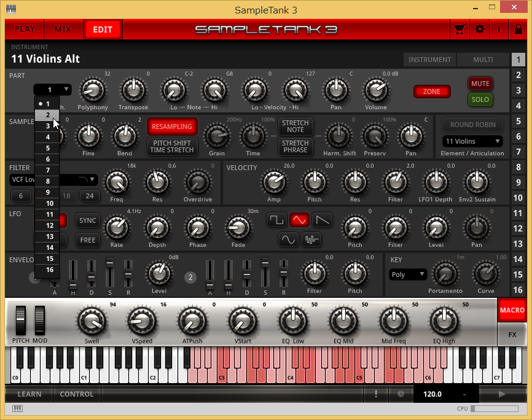Viewport: 532px width, 420px height.
Task: Select the sawtooth LFO waveform
Action: 322,220
